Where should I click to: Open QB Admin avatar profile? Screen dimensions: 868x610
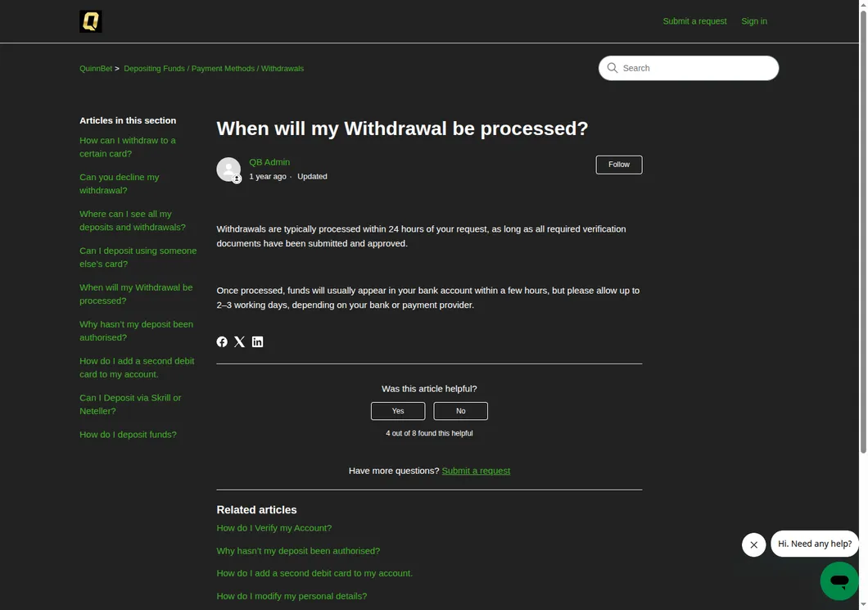228,169
